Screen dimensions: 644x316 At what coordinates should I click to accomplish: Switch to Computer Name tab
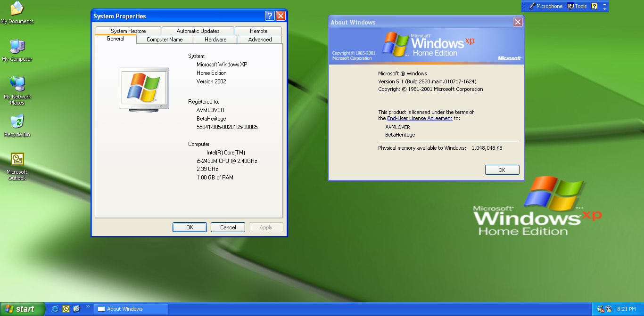(x=165, y=40)
